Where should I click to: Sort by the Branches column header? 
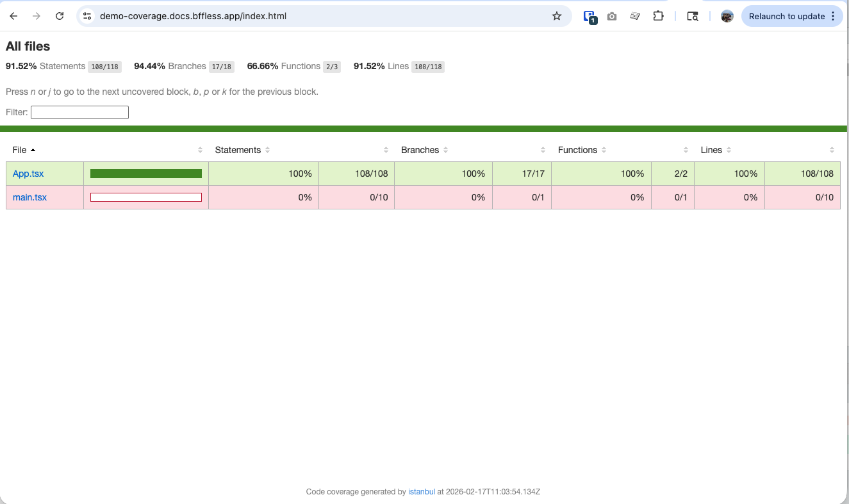point(420,150)
